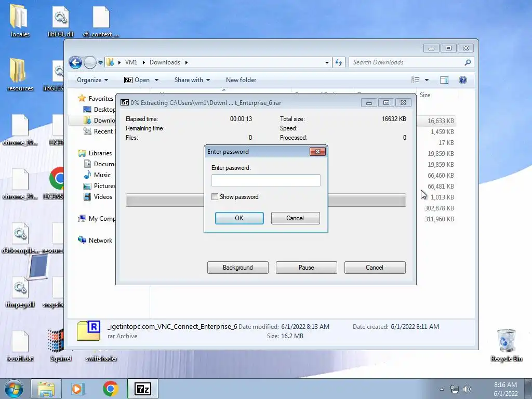
Task: Select chrome_10 desktop file
Action: coord(20,129)
